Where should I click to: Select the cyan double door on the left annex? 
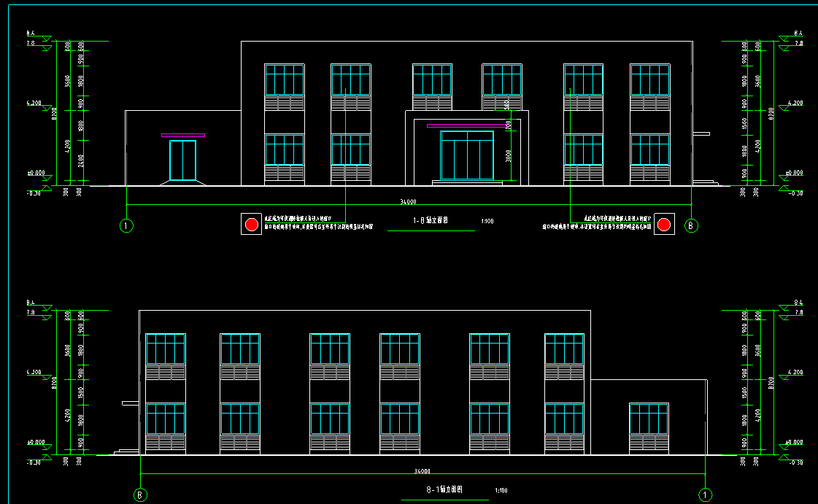point(182,160)
